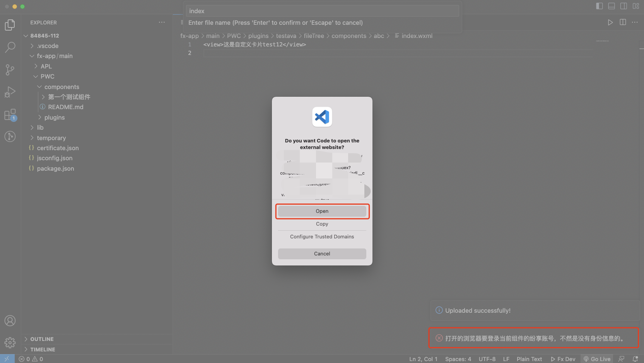Click the red error notification message
644x363 pixels.
click(534, 338)
